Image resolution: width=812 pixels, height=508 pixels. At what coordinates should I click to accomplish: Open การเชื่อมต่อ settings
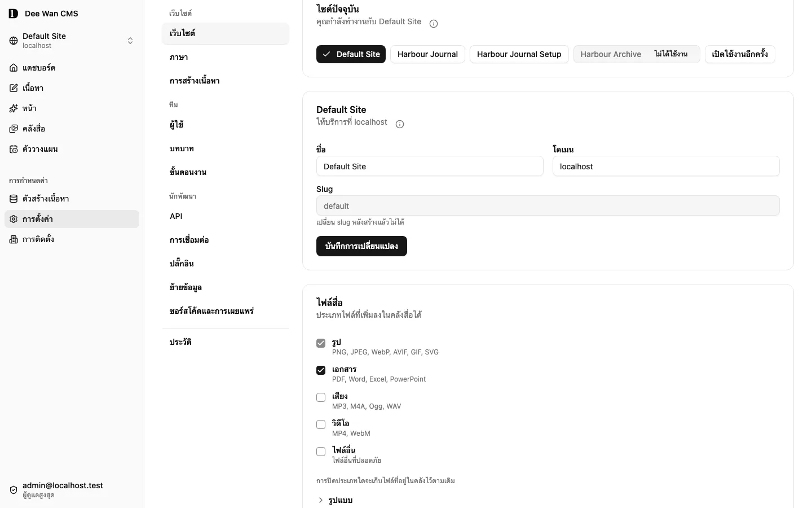coord(226,240)
